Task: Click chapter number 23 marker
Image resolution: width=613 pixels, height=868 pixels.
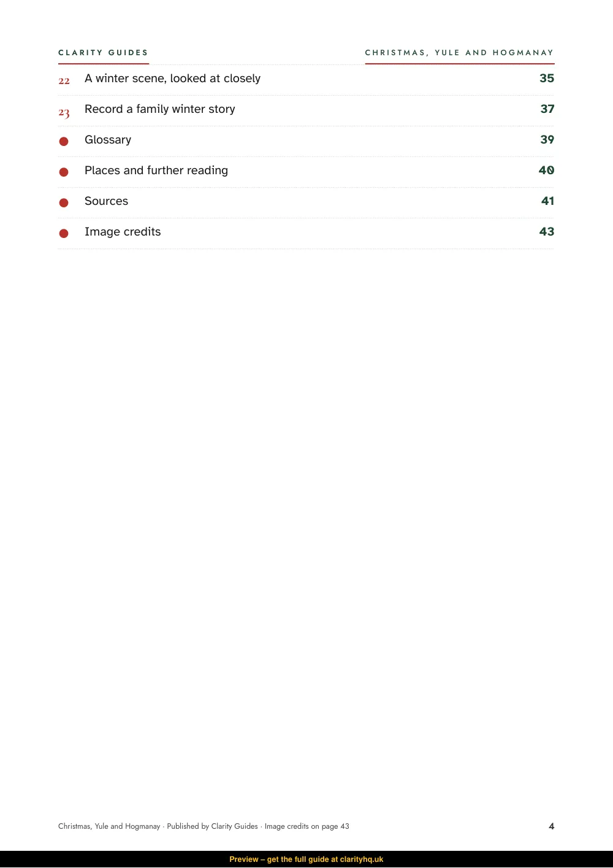Action: click(64, 112)
